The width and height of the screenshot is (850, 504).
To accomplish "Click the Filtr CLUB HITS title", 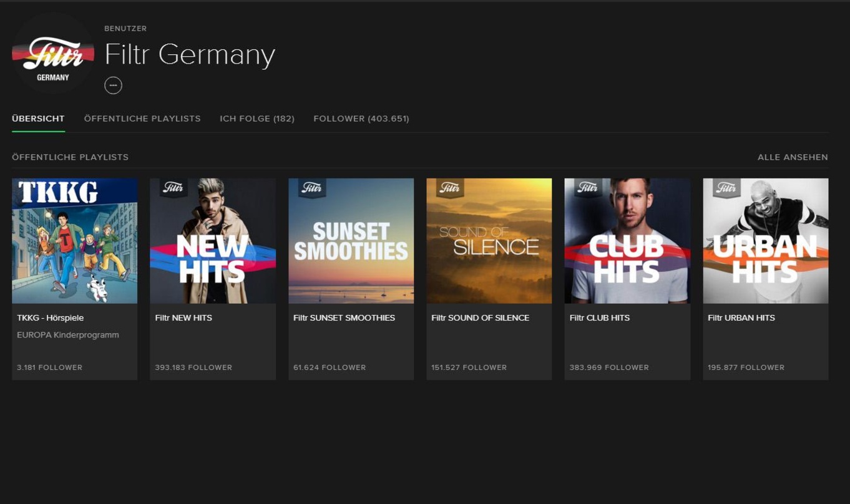I will click(x=600, y=317).
